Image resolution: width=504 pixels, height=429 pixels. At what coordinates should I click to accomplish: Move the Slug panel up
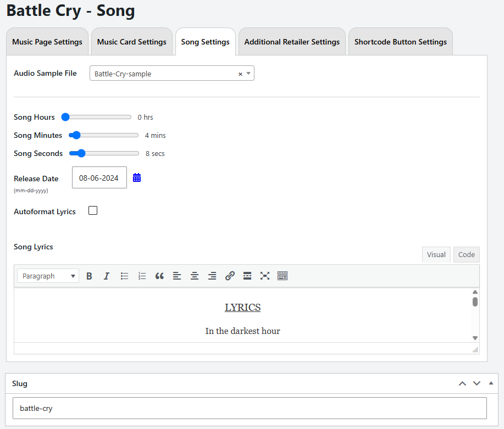point(462,383)
